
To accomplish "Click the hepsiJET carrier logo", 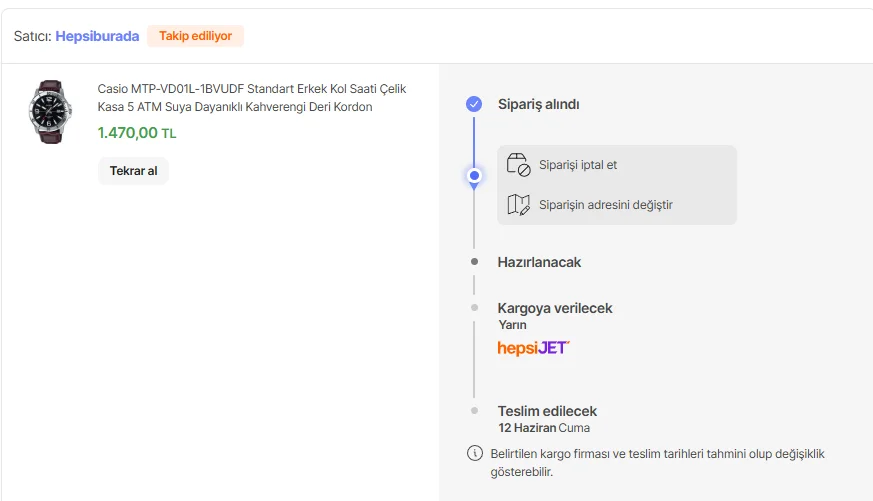I will click(x=533, y=348).
